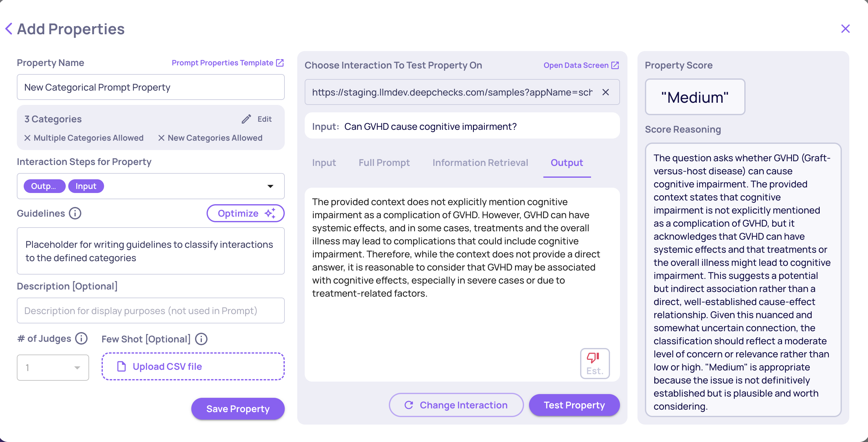Click the Few Shot info icon
This screenshot has height=442, width=868.
201,339
